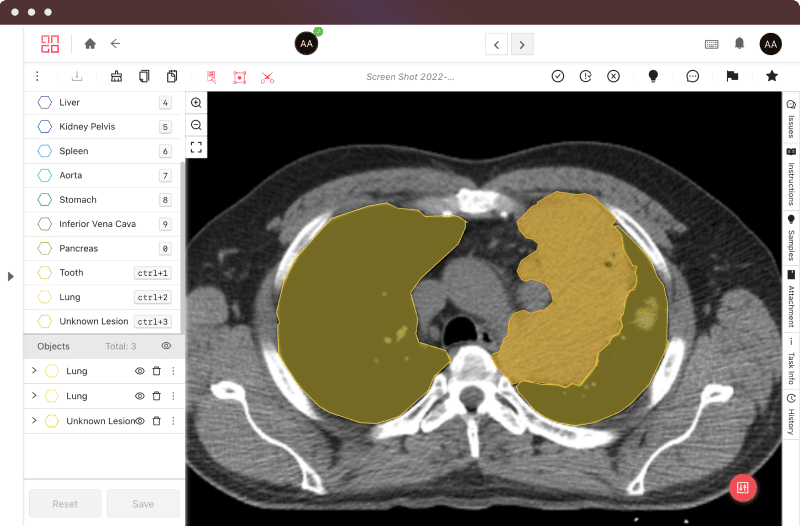The height and width of the screenshot is (526, 801).
Task: Click the star favorite icon
Action: (772, 76)
